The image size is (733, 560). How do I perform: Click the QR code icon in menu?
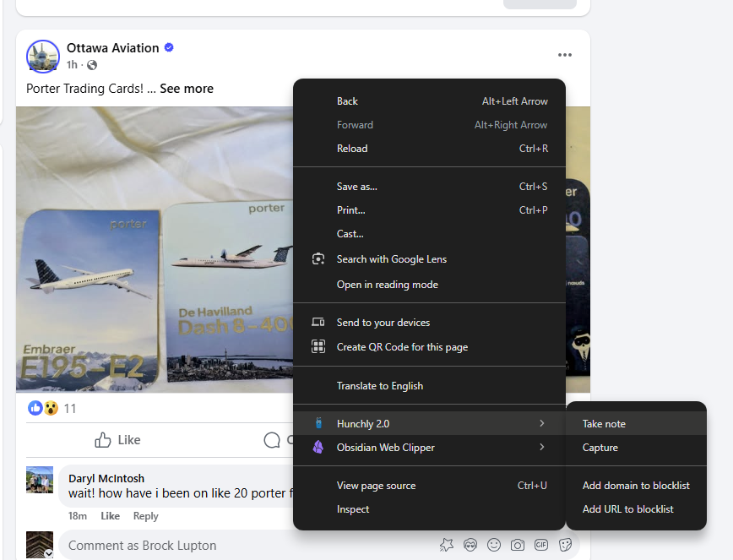click(318, 346)
